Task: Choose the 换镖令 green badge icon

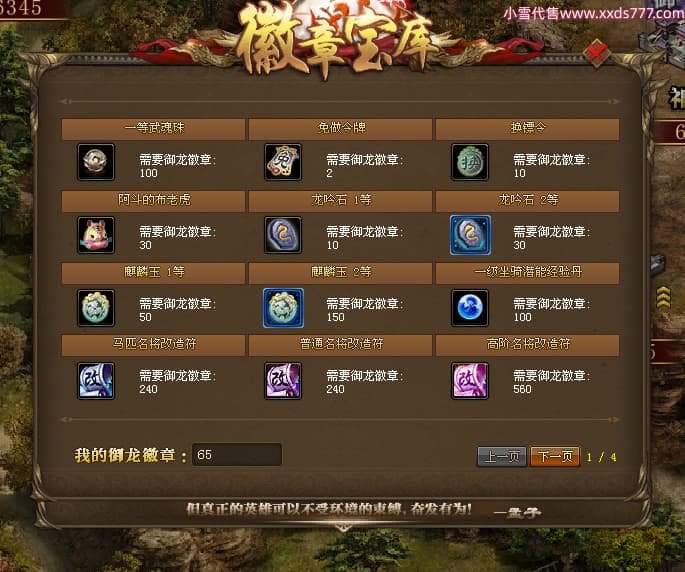Action: (x=470, y=162)
